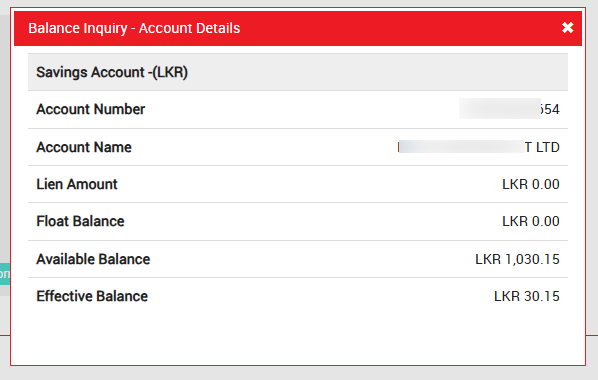Click the LKR 30.15 effective balance value
The height and width of the screenshot is (380, 598).
(x=527, y=296)
